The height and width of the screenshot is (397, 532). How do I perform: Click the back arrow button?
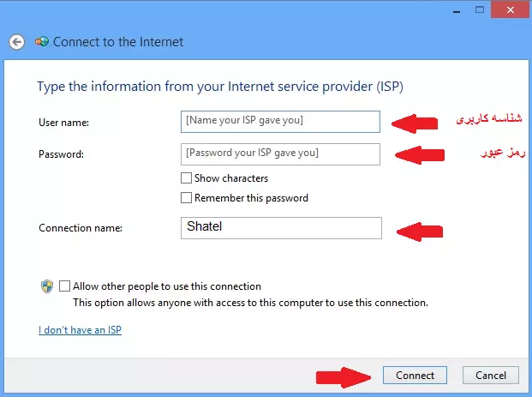[16, 41]
